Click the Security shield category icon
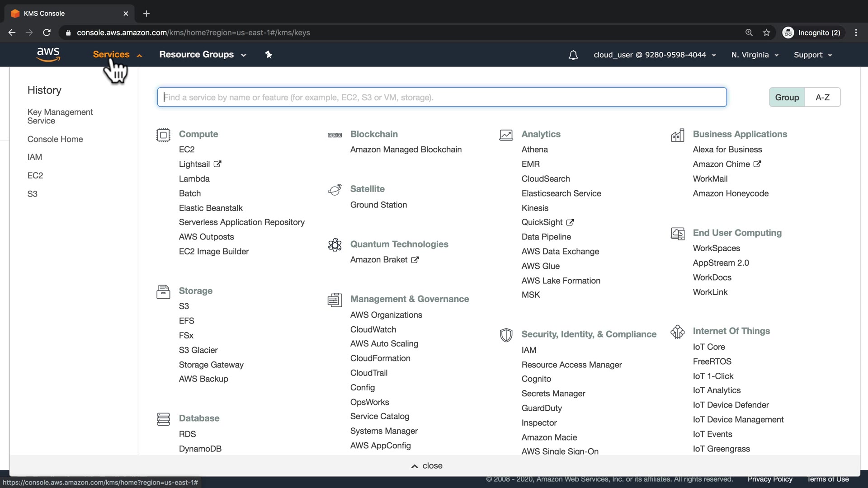This screenshot has height=488, width=868. (x=506, y=335)
